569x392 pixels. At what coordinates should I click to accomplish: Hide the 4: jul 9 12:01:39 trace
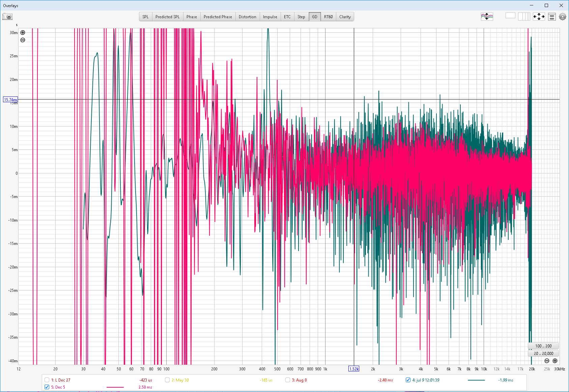point(408,380)
